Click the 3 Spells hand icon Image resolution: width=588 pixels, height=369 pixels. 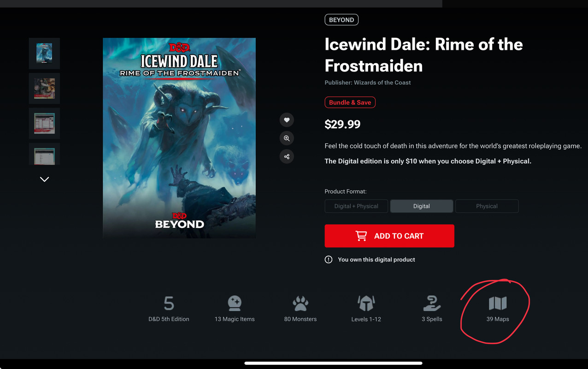pyautogui.click(x=432, y=304)
